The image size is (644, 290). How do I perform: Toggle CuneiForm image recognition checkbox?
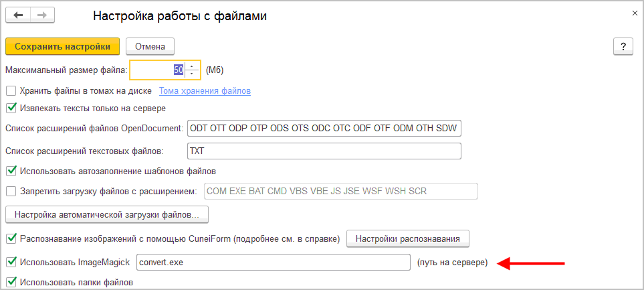[11, 238]
